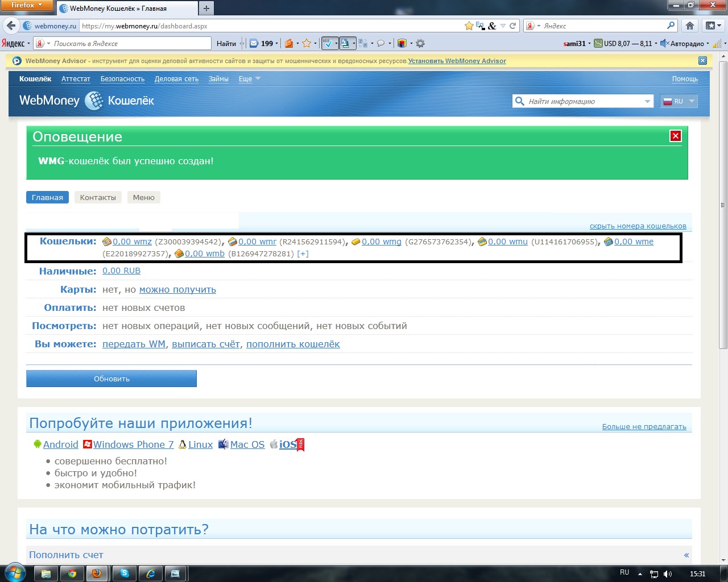Screen dimensions: 728x582
Task: Click the можно получить cards link
Action: click(x=177, y=289)
